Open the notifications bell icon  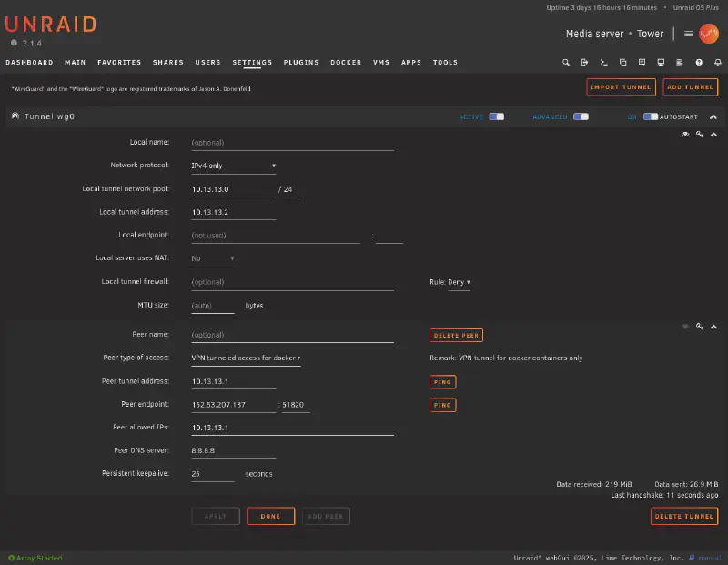tap(718, 62)
